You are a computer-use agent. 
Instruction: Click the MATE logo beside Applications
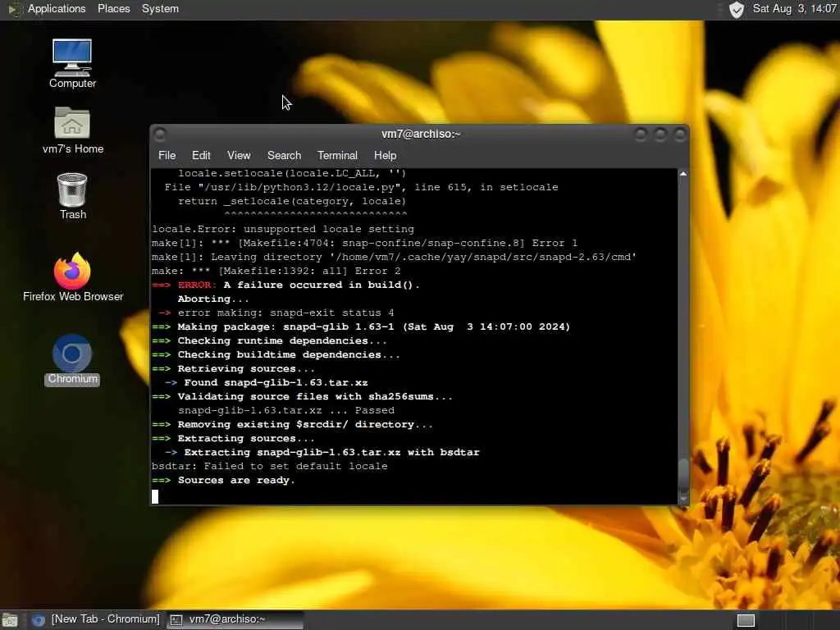click(x=14, y=9)
